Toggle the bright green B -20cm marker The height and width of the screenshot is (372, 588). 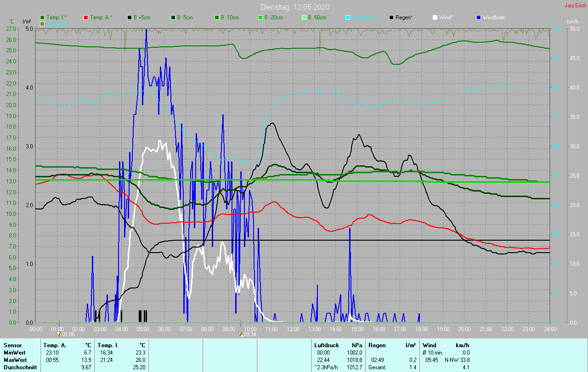click(260, 17)
